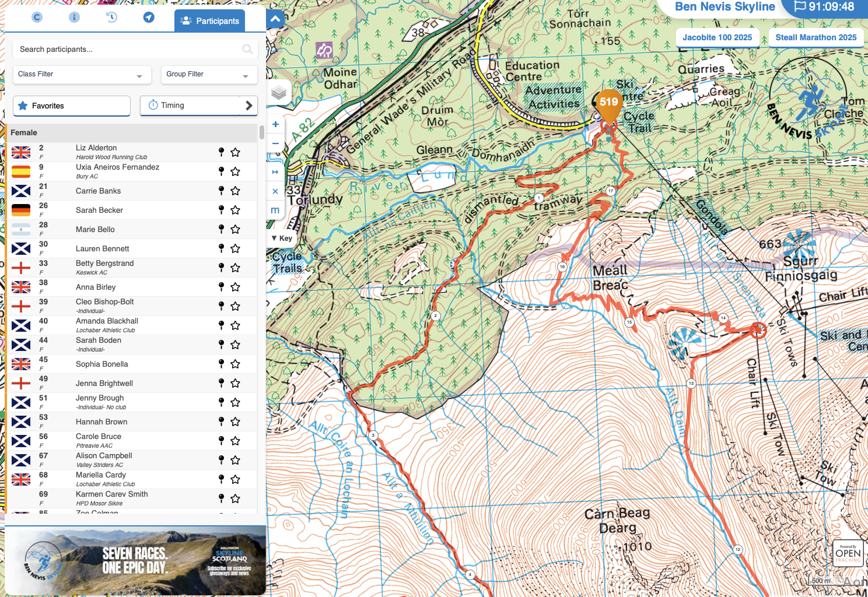Click the Female class header
Viewport: 868px width, 597px height.
132,133
